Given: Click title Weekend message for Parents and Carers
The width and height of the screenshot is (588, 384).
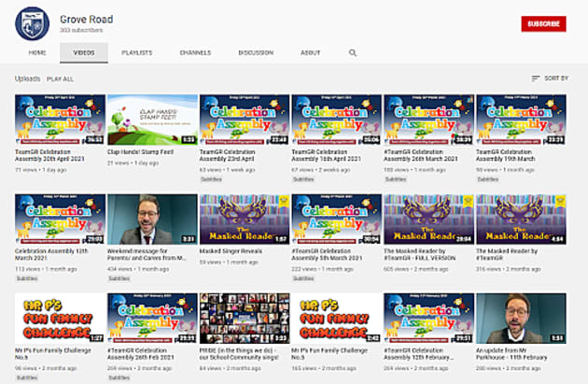Looking at the screenshot, I should point(147,254).
